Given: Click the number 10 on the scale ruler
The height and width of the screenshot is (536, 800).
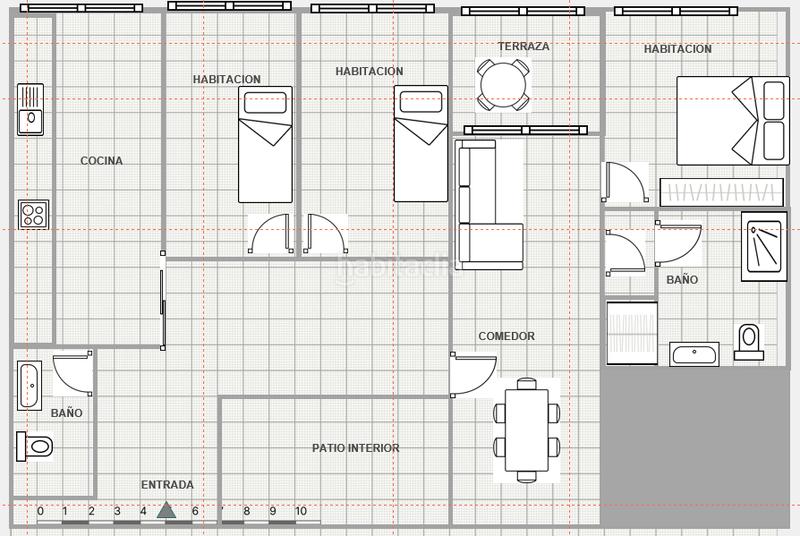Looking at the screenshot, I should [300, 511].
